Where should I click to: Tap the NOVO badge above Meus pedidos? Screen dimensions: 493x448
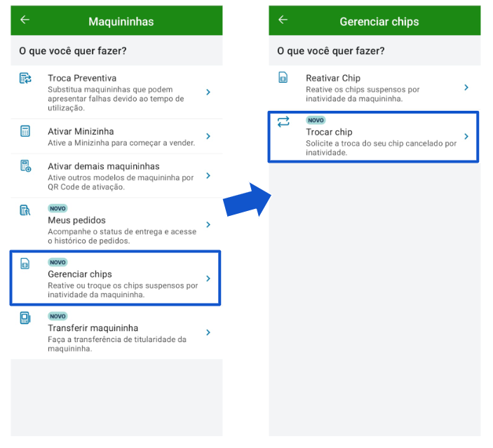[x=58, y=208]
